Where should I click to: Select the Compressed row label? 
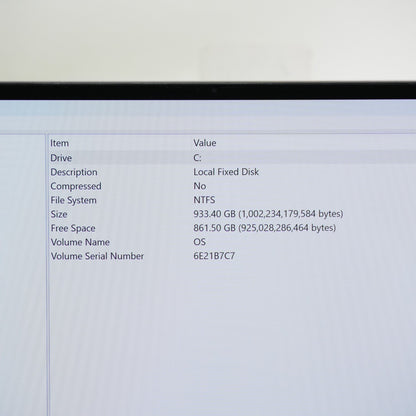coord(76,186)
